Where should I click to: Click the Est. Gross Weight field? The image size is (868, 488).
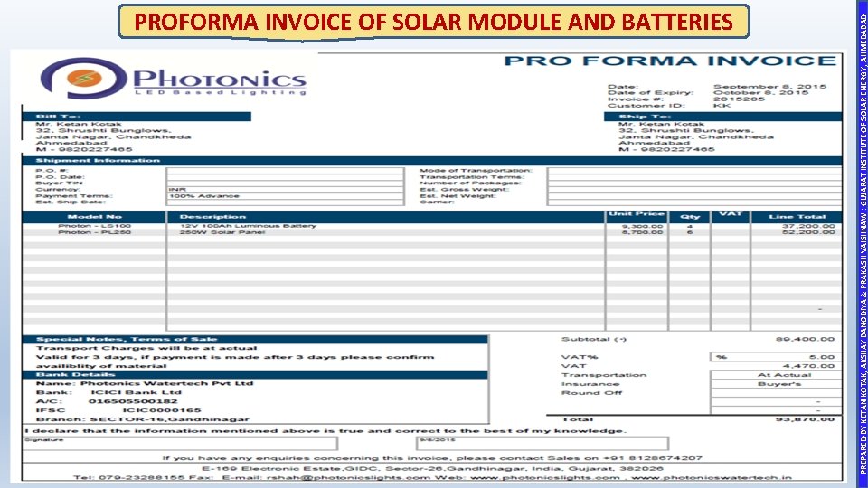click(x=694, y=189)
